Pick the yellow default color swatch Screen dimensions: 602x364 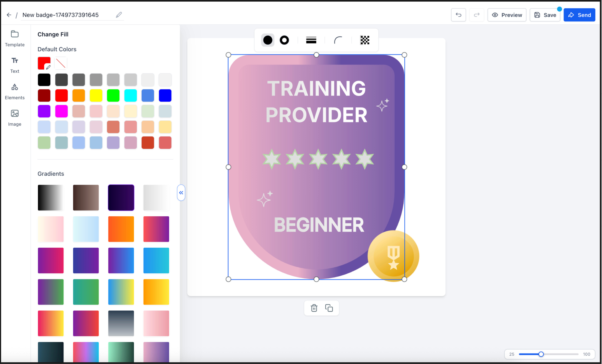96,96
